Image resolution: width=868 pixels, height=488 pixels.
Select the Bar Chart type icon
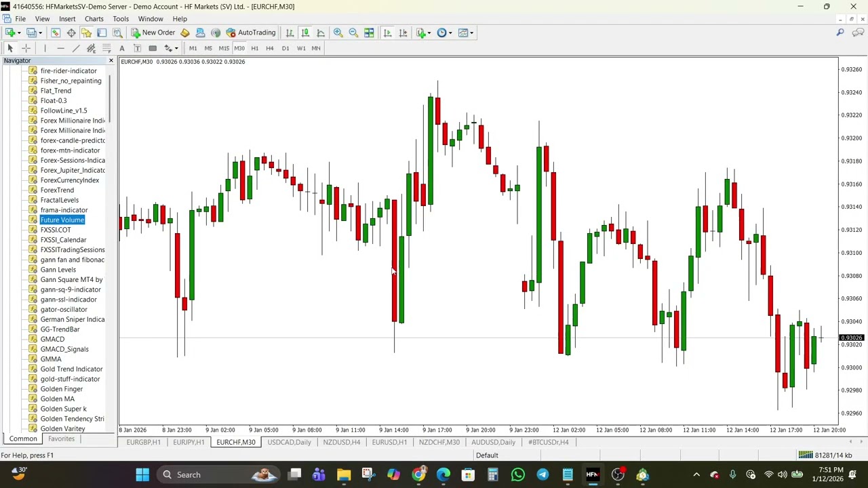[290, 33]
